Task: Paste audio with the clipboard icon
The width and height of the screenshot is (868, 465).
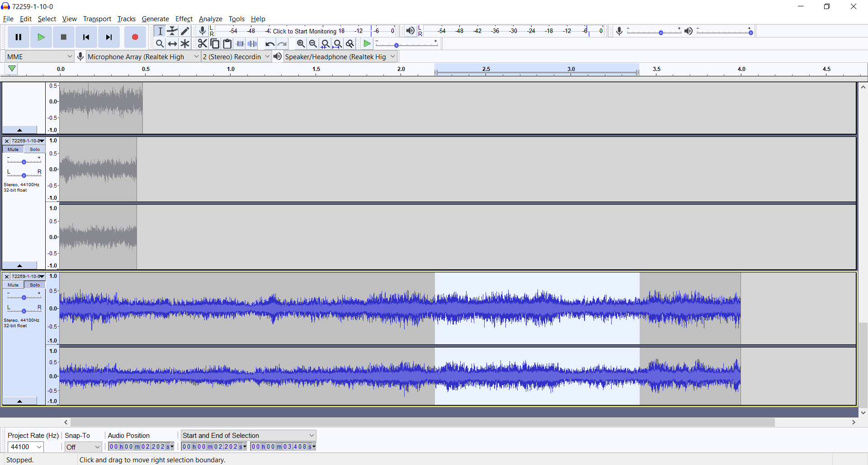Action: pos(227,43)
